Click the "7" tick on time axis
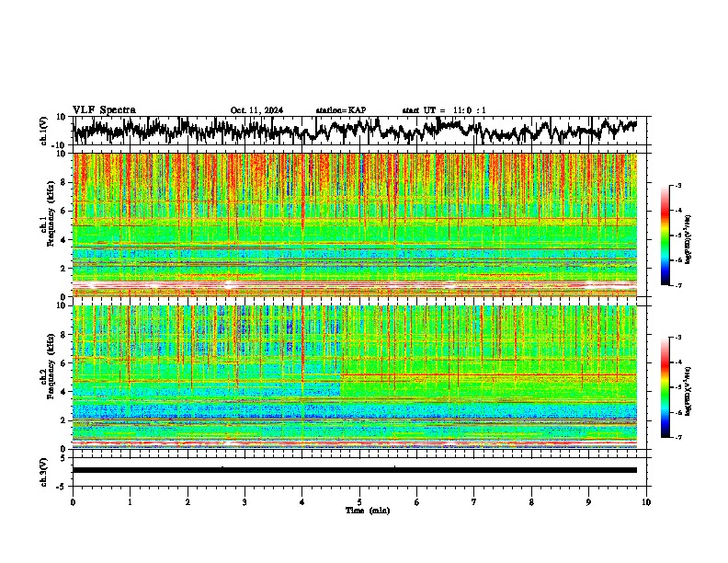Viewport: 728px width, 563px height. click(x=474, y=502)
